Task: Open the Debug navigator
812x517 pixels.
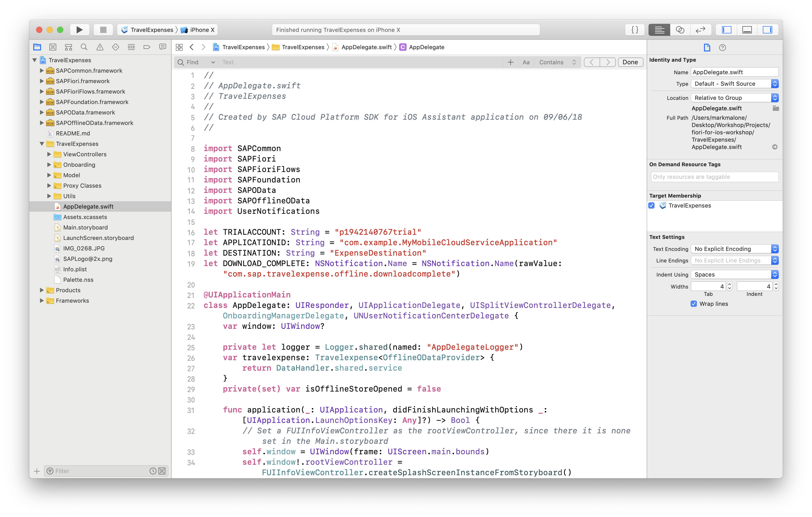Action: [131, 47]
